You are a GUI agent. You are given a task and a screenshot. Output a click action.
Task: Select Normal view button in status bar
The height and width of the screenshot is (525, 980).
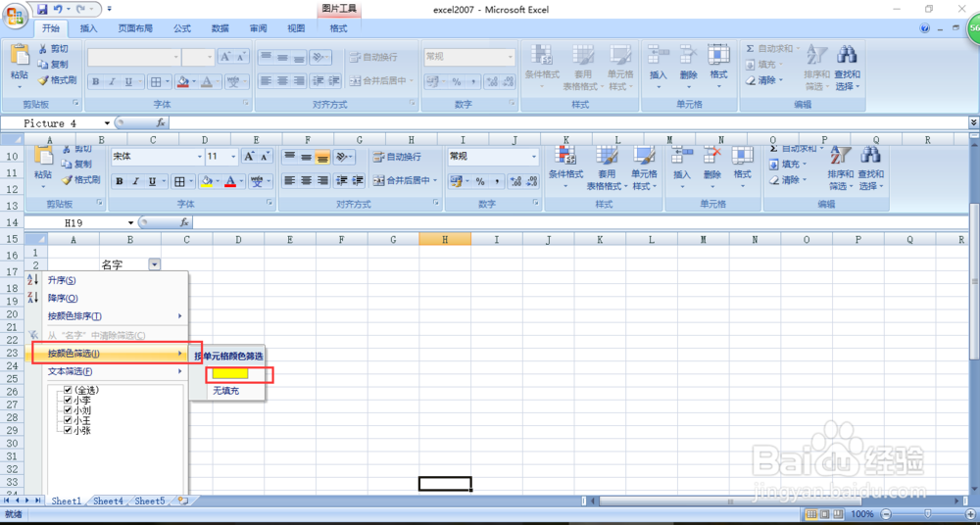[813, 514]
